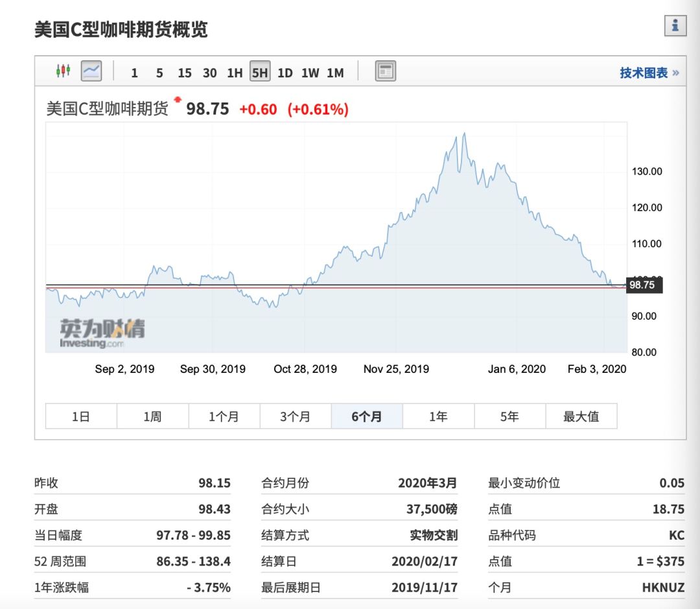
Task: Click the 合约月份 value 2020年3月
Action: point(428,483)
